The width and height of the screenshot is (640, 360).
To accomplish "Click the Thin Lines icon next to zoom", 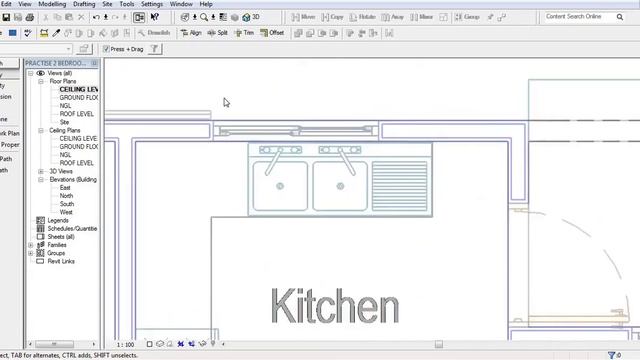I will point(223,17).
